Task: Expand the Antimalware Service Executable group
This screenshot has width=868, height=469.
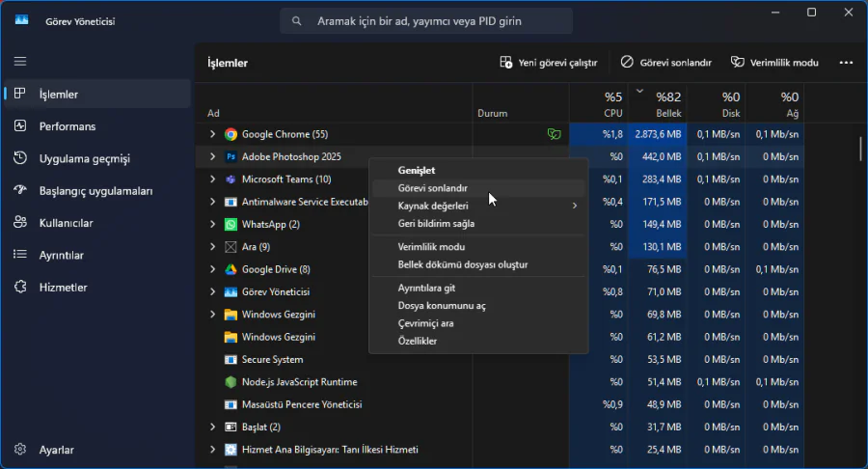Action: coord(212,202)
